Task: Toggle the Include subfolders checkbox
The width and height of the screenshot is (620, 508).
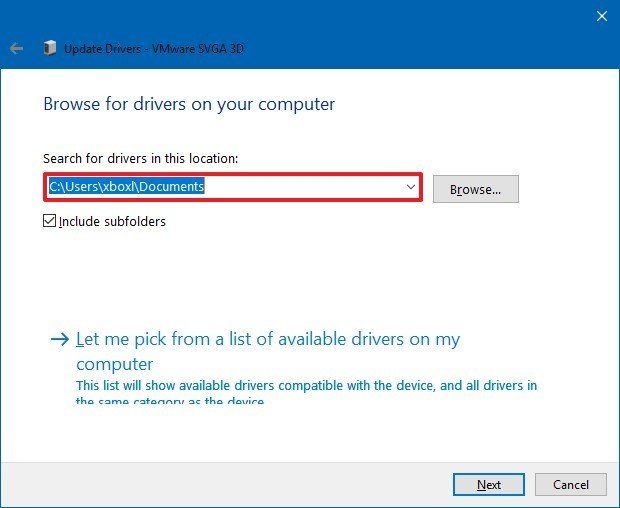Action: (x=50, y=221)
